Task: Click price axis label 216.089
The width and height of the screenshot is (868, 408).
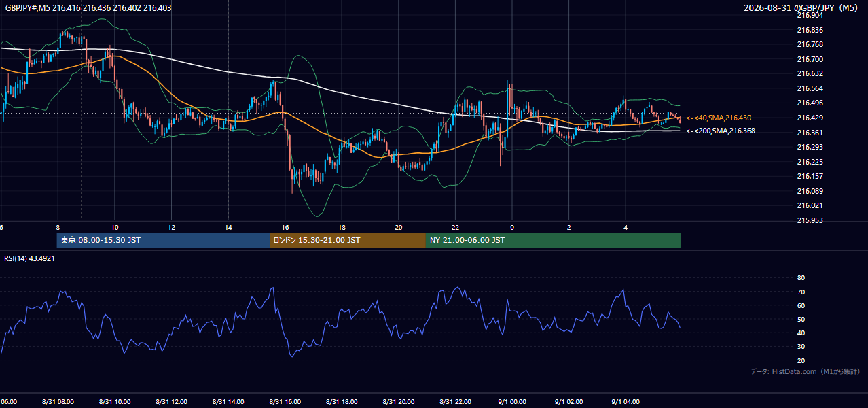Action: (x=810, y=191)
